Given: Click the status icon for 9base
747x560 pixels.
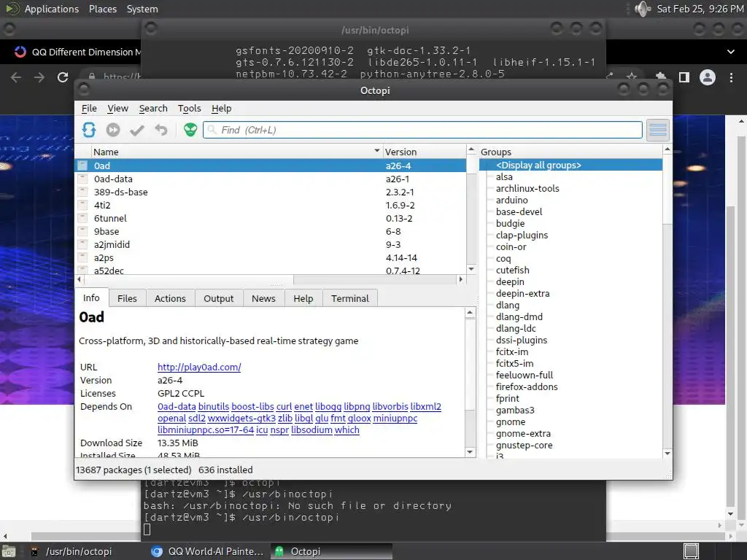Looking at the screenshot, I should point(83,231).
